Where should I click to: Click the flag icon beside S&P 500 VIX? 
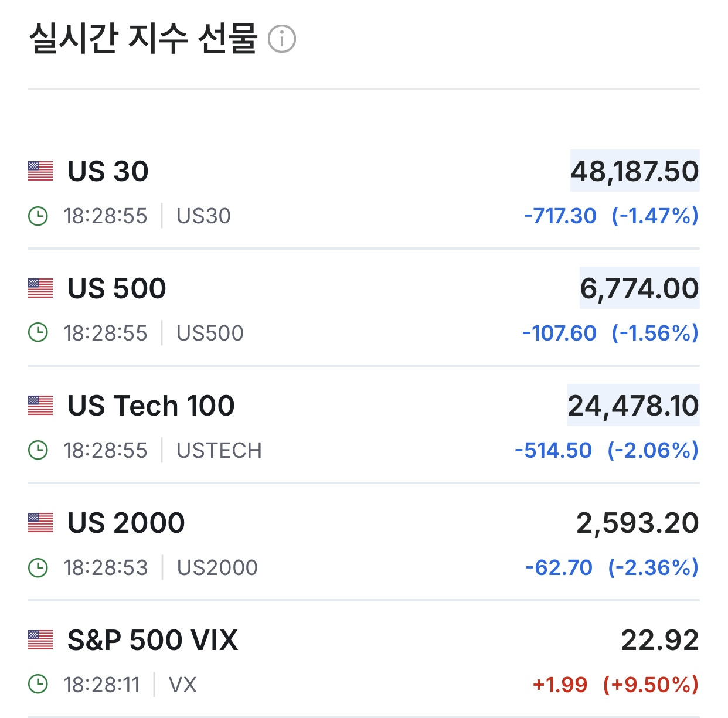40,640
